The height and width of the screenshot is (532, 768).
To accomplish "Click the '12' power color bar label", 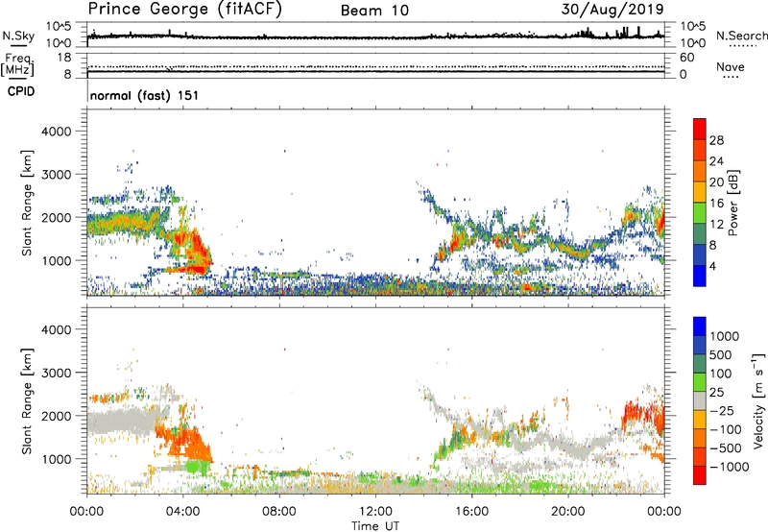I will click(x=716, y=225).
